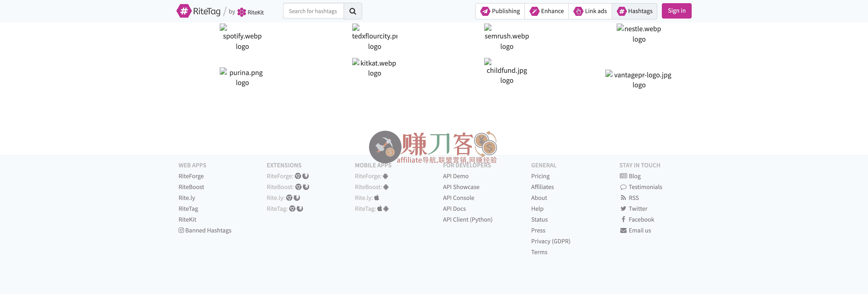868x294 pixels.
Task: Visit the Twitter link in footer
Action: coord(637,209)
